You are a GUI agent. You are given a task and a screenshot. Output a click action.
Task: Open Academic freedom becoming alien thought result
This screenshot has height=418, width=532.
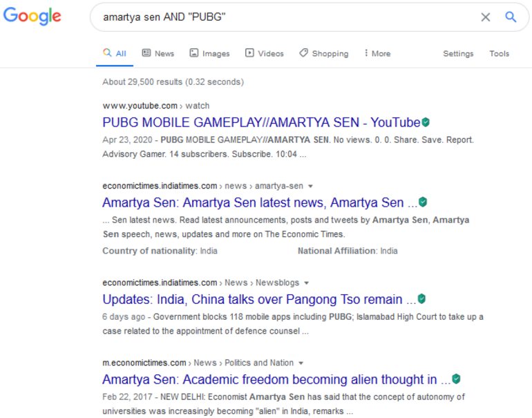click(276, 380)
